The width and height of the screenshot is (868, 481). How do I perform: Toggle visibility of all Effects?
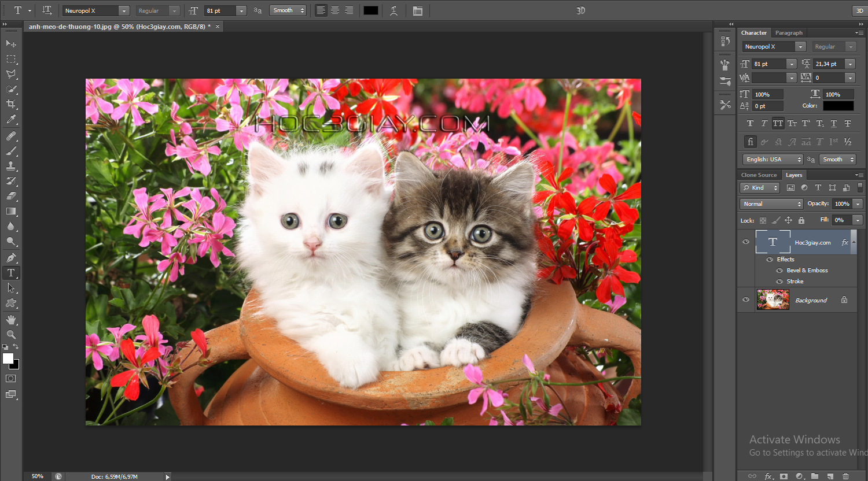pos(770,260)
